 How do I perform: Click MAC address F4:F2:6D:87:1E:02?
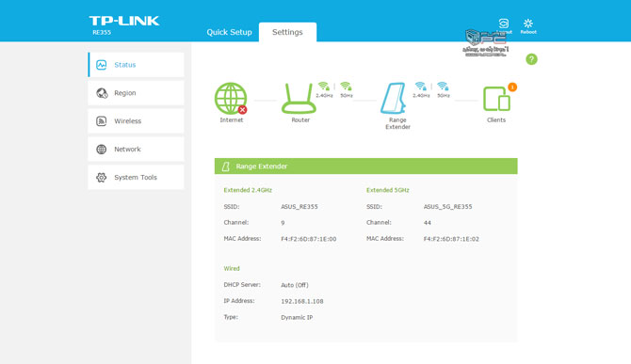pyautogui.click(x=451, y=239)
